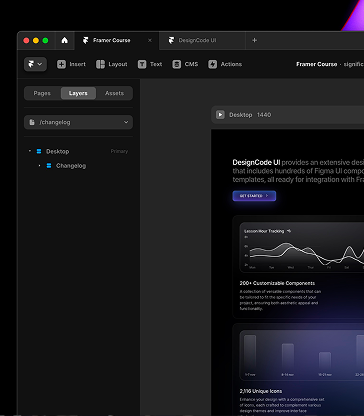The height and width of the screenshot is (416, 364).
Task: Click the GET STARTED button on canvas
Action: (x=254, y=196)
